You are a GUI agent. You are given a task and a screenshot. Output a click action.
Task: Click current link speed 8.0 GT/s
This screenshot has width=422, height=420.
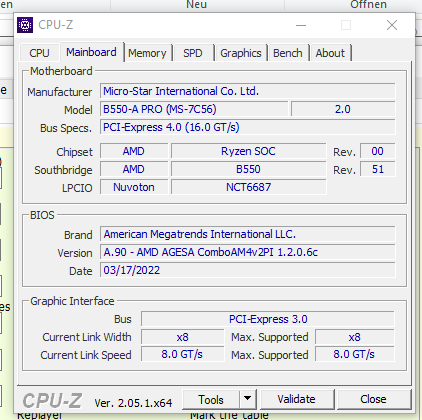183,354
